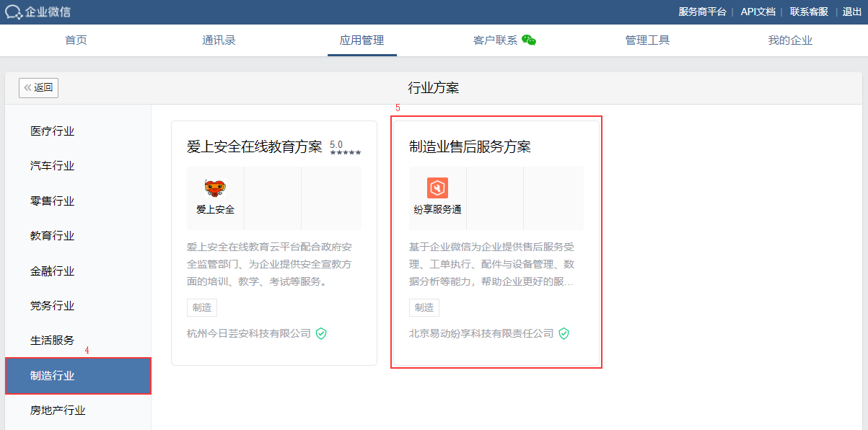
Task: Select the highlighted 制造行业 item
Action: click(x=78, y=376)
